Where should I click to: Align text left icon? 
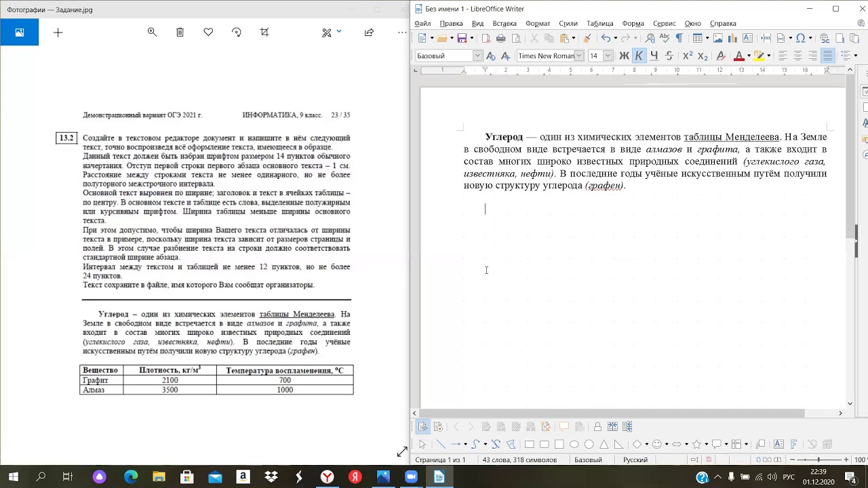tap(783, 56)
